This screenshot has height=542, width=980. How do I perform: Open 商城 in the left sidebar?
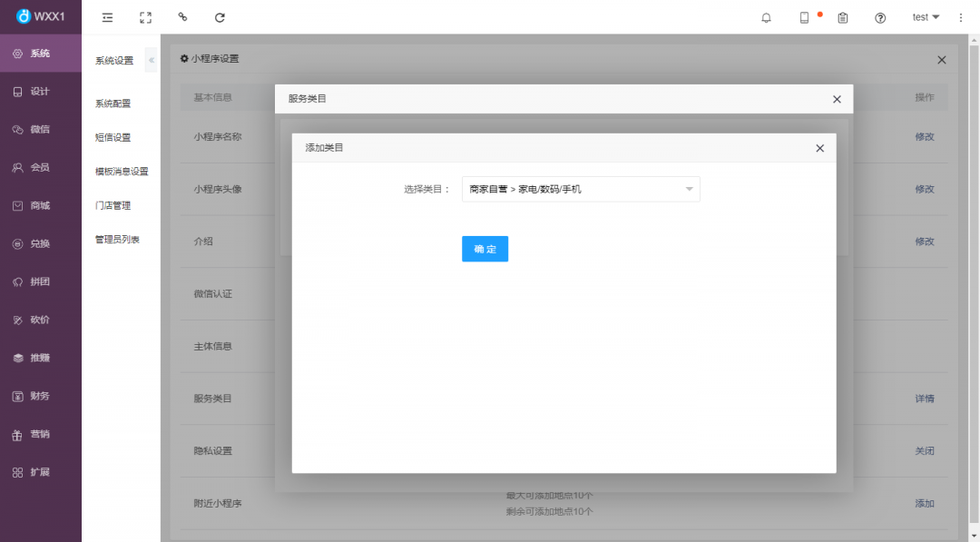pyautogui.click(x=40, y=206)
